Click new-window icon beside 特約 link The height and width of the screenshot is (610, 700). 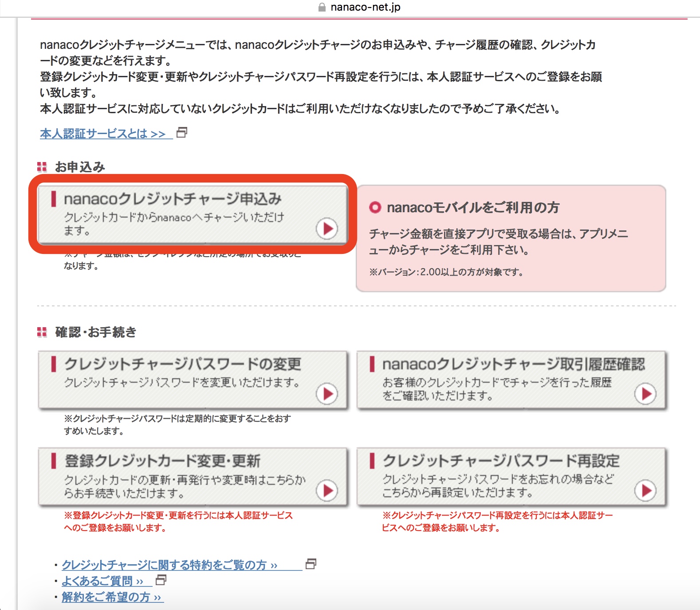pyautogui.click(x=311, y=564)
